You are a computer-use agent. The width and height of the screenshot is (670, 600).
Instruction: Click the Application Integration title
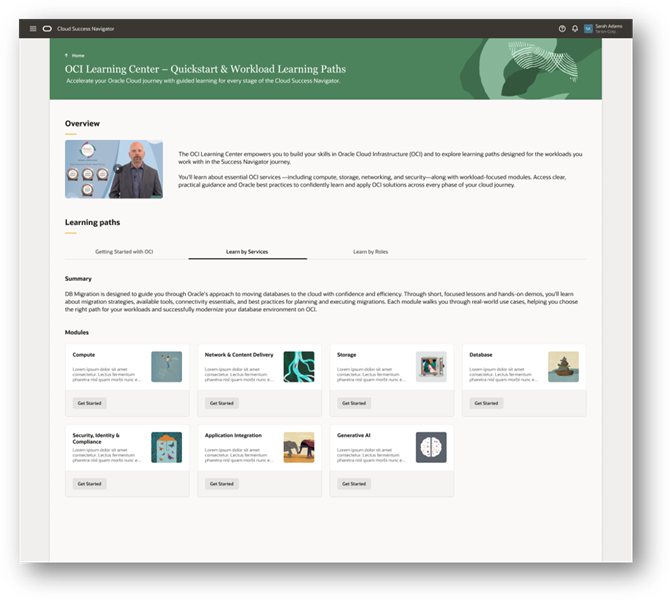coord(233,435)
